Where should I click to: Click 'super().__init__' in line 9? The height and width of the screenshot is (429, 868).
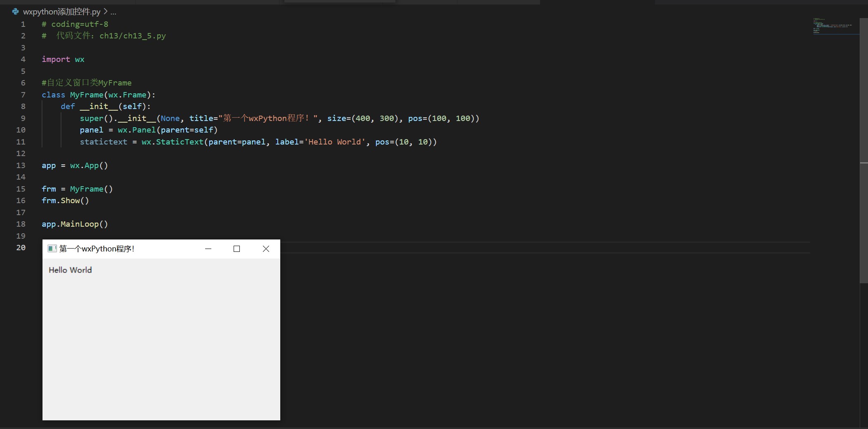point(118,119)
